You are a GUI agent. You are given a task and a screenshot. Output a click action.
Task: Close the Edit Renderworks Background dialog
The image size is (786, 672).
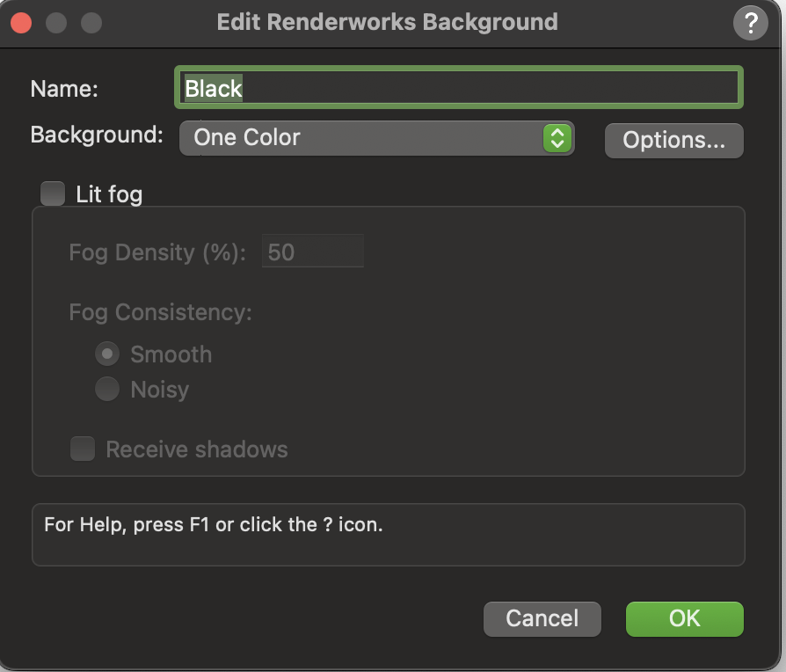21,22
